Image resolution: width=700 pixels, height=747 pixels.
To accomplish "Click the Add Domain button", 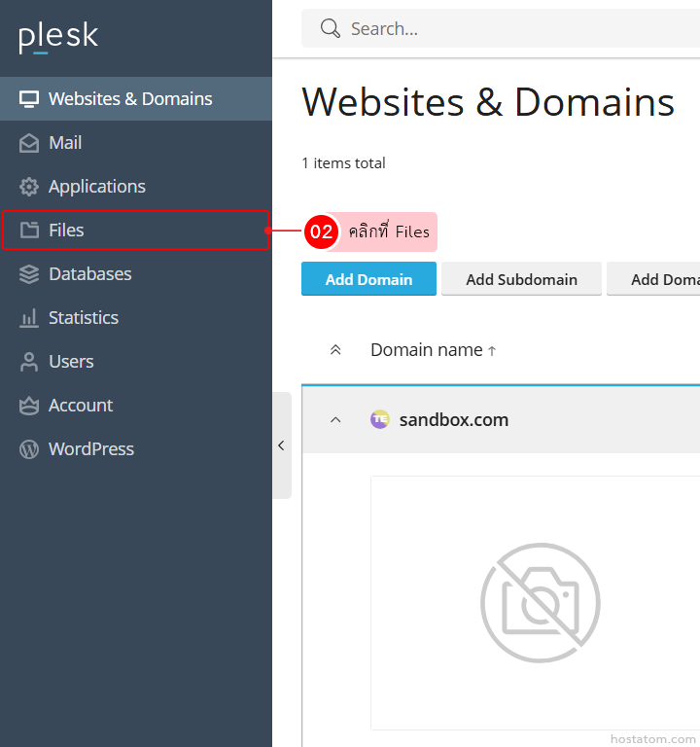I will click(368, 279).
